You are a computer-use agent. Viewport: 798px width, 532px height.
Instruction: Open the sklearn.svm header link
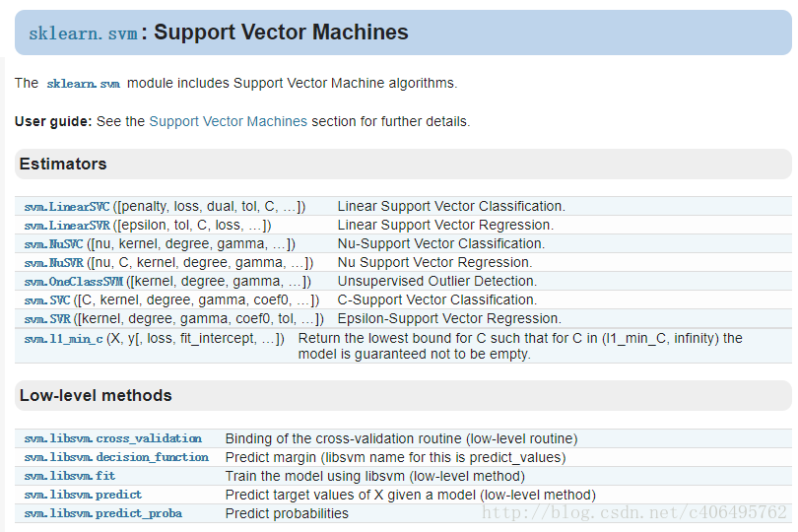pyautogui.click(x=83, y=33)
